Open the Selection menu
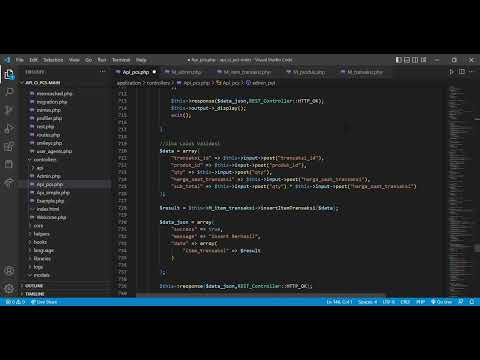Viewport: 480px width, 360px height. click(x=53, y=60)
